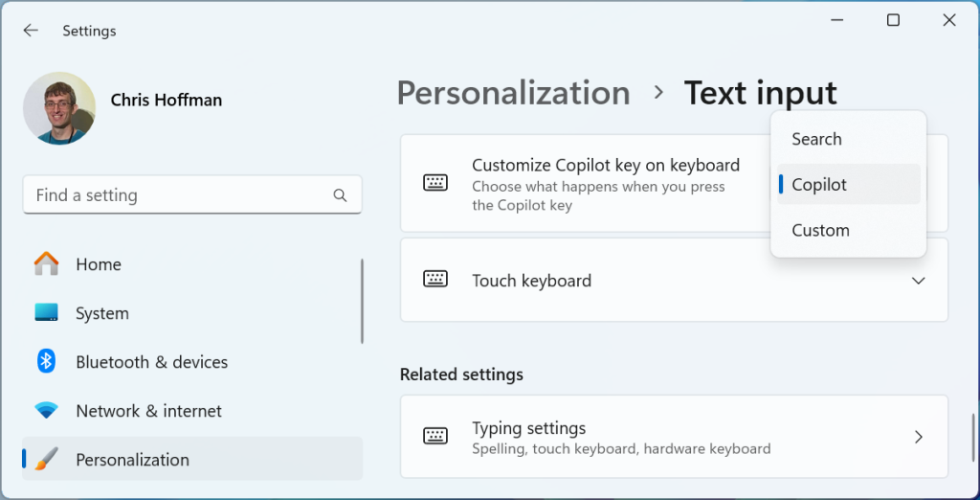Go back with the arrow icon
The width and height of the screenshot is (980, 500).
pos(30,30)
